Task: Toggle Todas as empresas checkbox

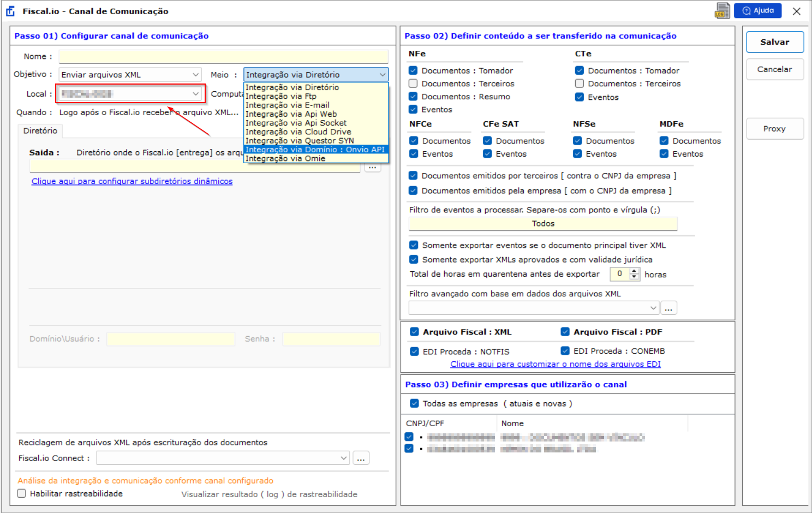Action: (414, 404)
